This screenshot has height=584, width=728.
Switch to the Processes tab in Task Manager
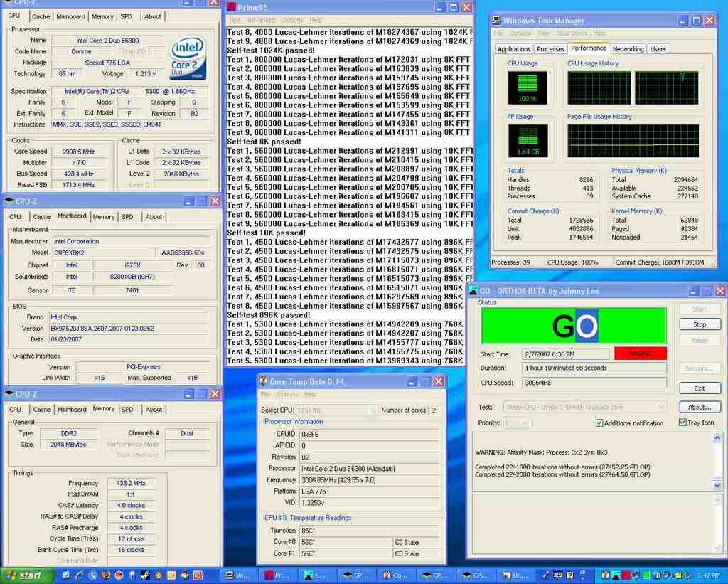tap(550, 49)
